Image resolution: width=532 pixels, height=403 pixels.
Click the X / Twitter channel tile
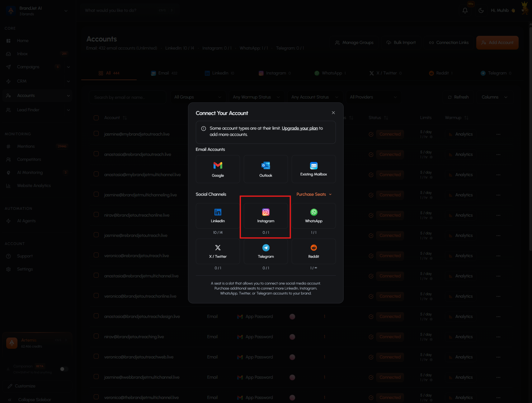[218, 251]
